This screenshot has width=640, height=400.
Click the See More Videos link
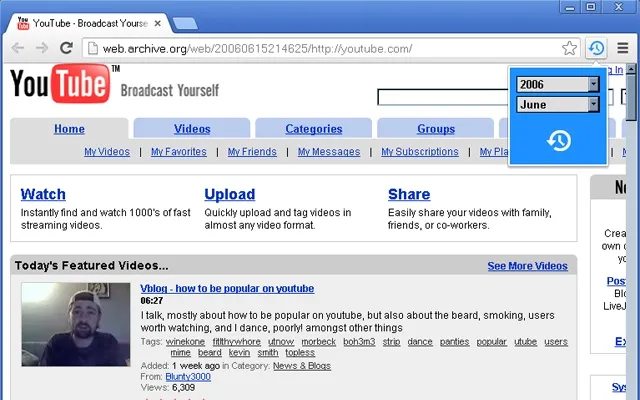point(527,266)
